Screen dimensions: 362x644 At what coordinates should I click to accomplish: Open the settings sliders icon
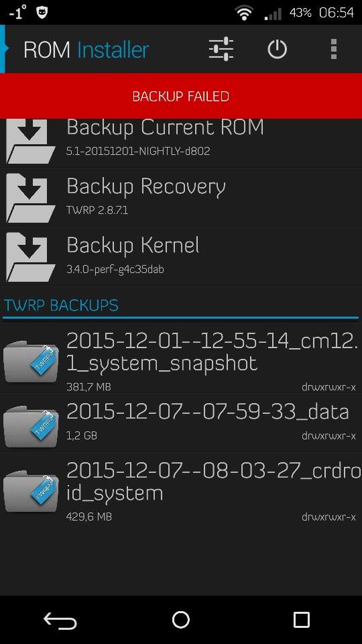tap(221, 49)
